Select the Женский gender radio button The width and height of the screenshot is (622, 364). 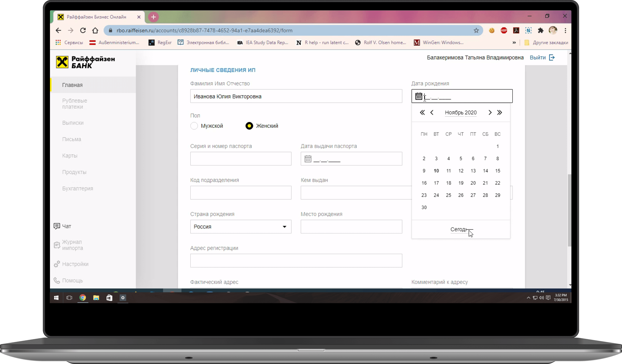tap(249, 126)
